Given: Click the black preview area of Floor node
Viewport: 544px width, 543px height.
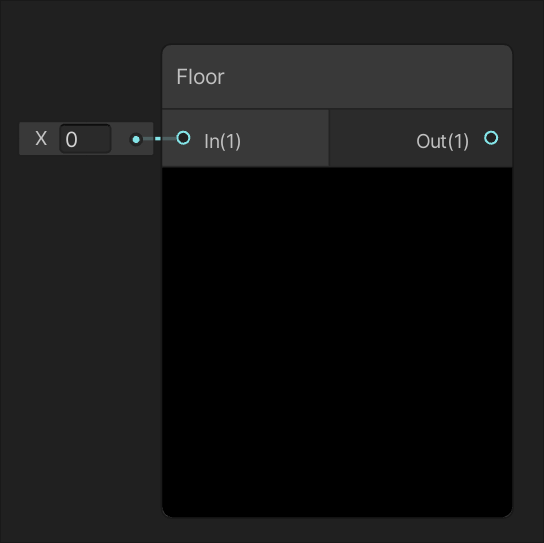Looking at the screenshot, I should click(x=337, y=342).
